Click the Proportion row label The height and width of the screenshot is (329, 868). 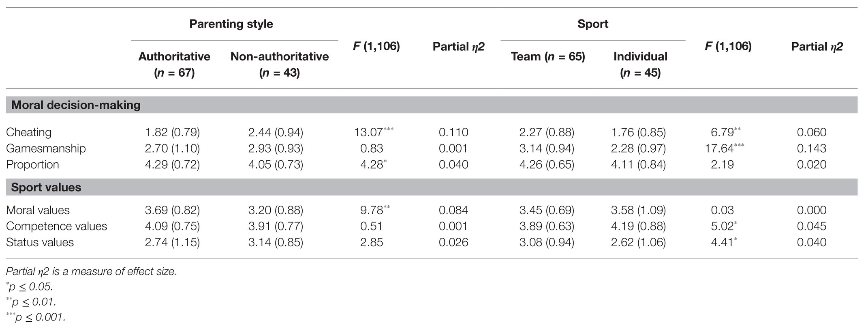[x=32, y=164]
